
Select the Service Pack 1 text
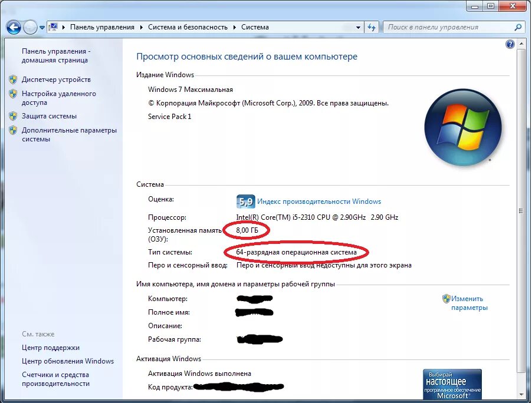(170, 117)
